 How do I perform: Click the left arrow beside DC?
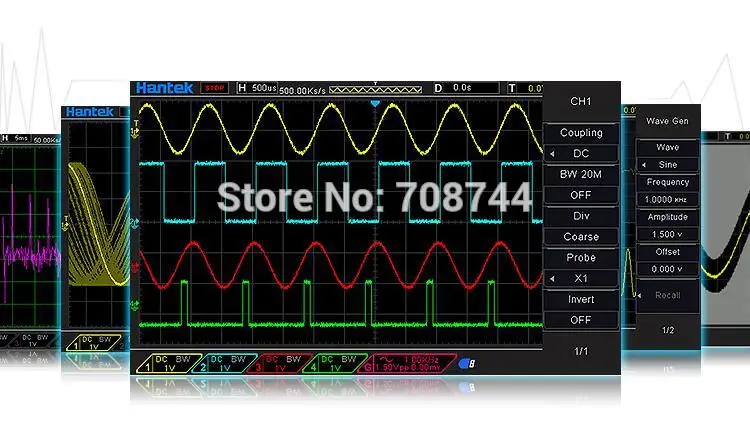552,154
